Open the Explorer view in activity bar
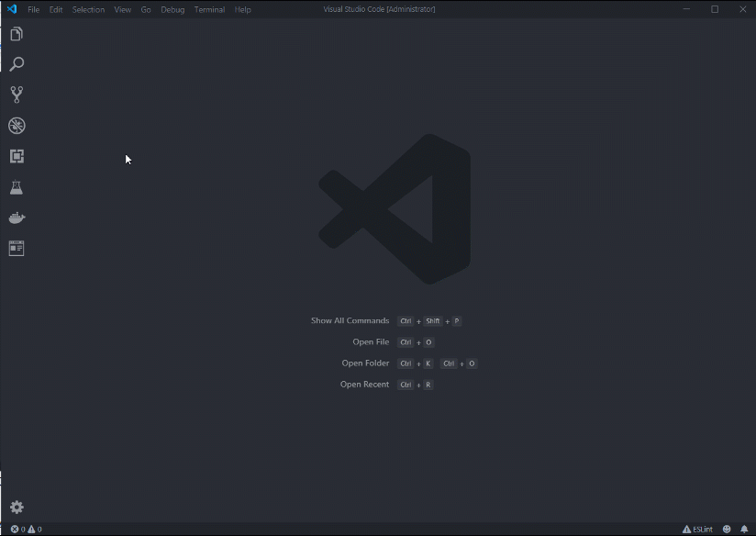 [x=17, y=34]
